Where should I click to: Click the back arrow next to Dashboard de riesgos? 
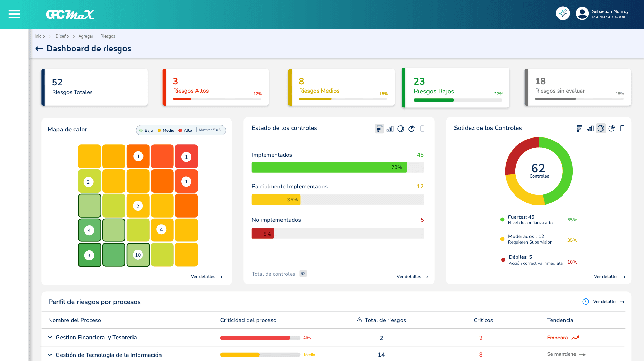[x=39, y=48]
